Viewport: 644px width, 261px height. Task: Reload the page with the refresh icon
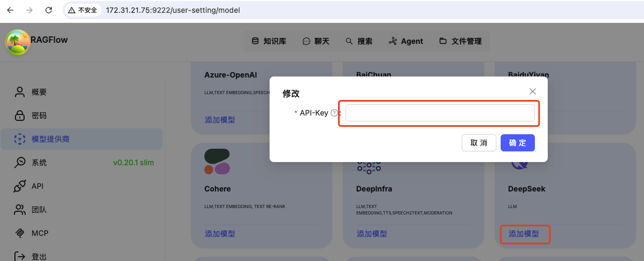49,10
